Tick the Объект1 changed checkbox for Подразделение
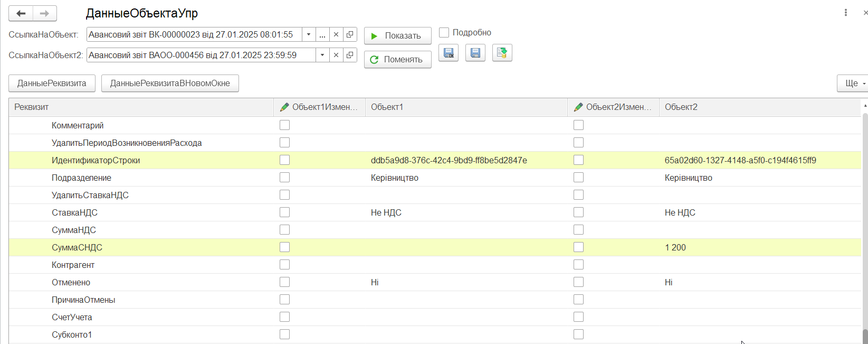Image resolution: width=868 pixels, height=344 pixels. point(285,178)
